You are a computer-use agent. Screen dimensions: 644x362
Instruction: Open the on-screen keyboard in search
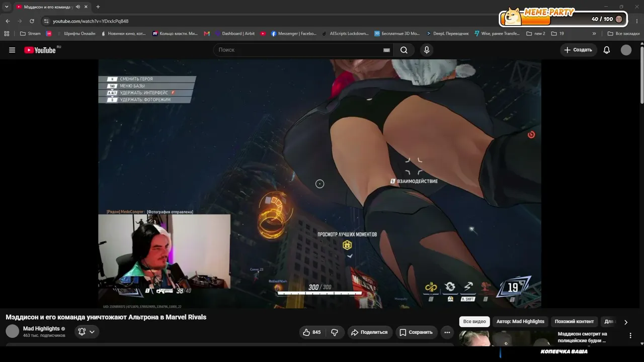(386, 50)
